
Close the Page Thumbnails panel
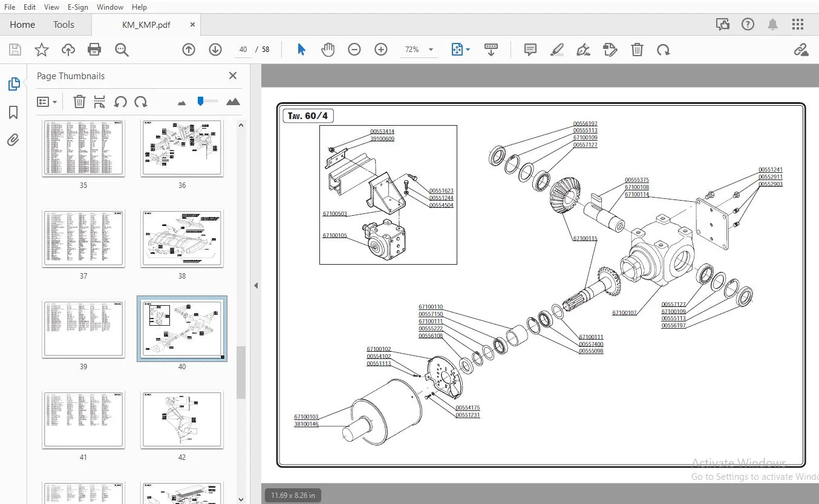(233, 76)
